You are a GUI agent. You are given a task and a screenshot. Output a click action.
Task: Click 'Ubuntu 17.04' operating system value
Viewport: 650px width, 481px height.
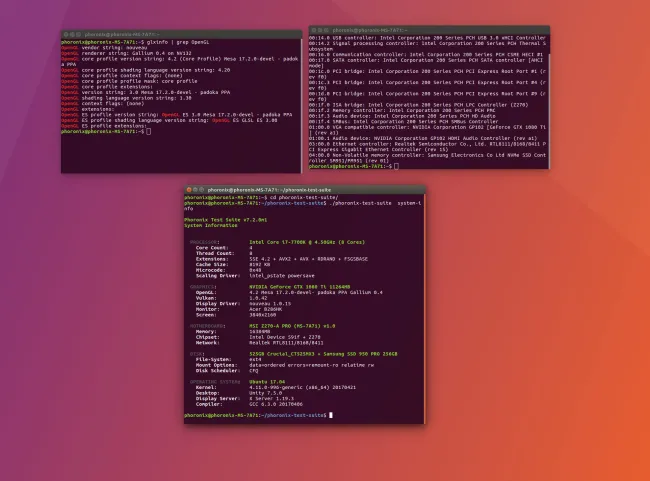(x=267, y=382)
